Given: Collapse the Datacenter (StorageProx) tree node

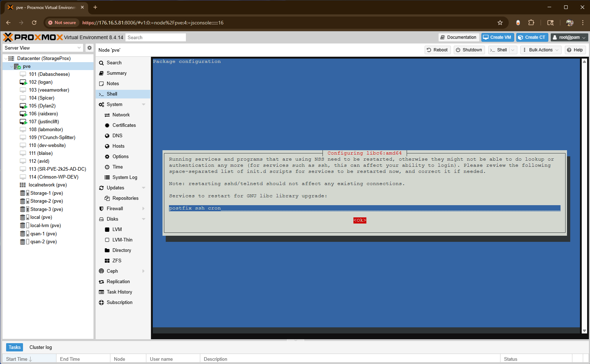Looking at the screenshot, I should click(x=6, y=59).
